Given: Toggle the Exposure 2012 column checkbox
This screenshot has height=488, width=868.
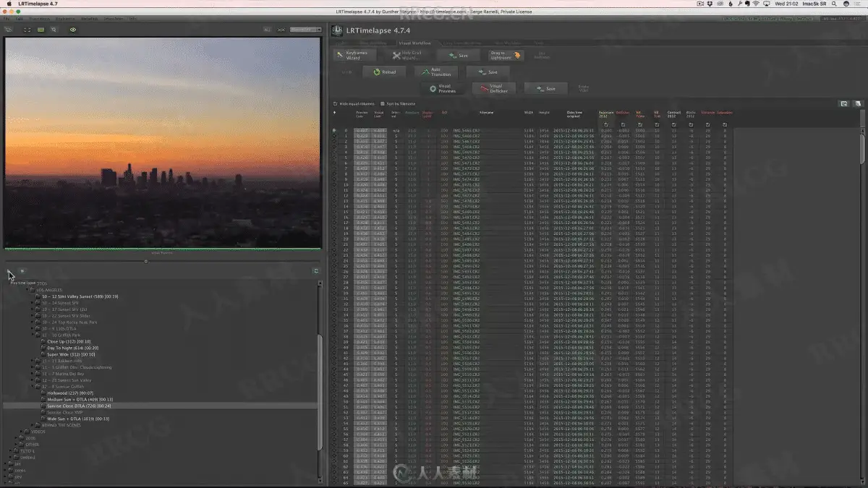Looking at the screenshot, I should click(605, 124).
